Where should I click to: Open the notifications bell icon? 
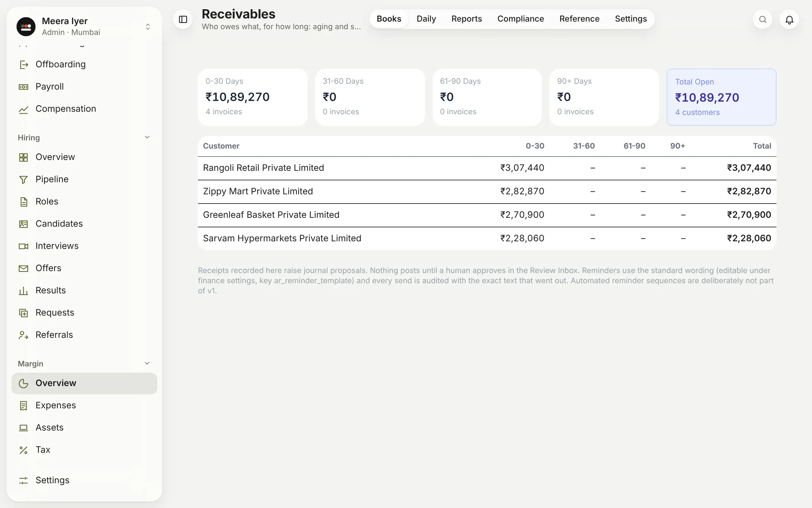click(x=789, y=19)
